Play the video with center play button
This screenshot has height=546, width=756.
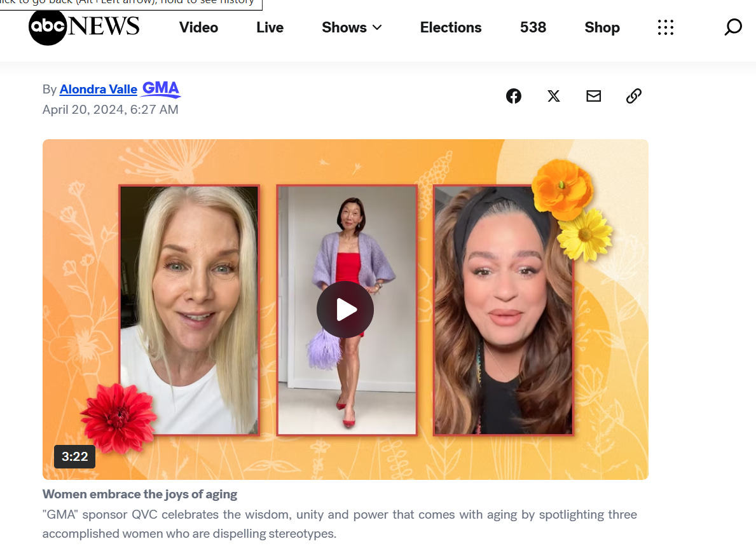click(x=345, y=310)
